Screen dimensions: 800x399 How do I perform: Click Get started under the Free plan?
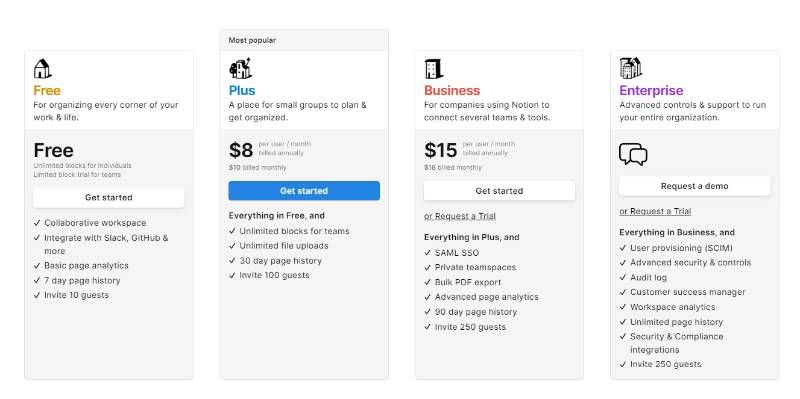pyautogui.click(x=109, y=197)
